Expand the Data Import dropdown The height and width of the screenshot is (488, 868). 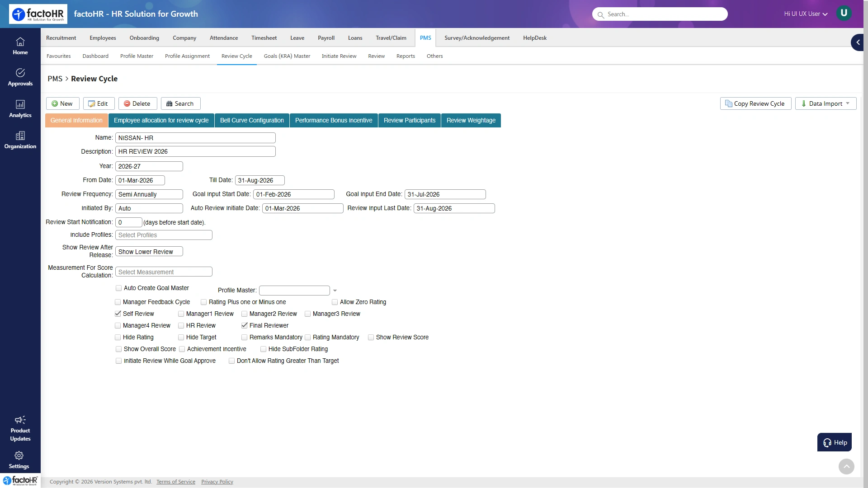826,103
